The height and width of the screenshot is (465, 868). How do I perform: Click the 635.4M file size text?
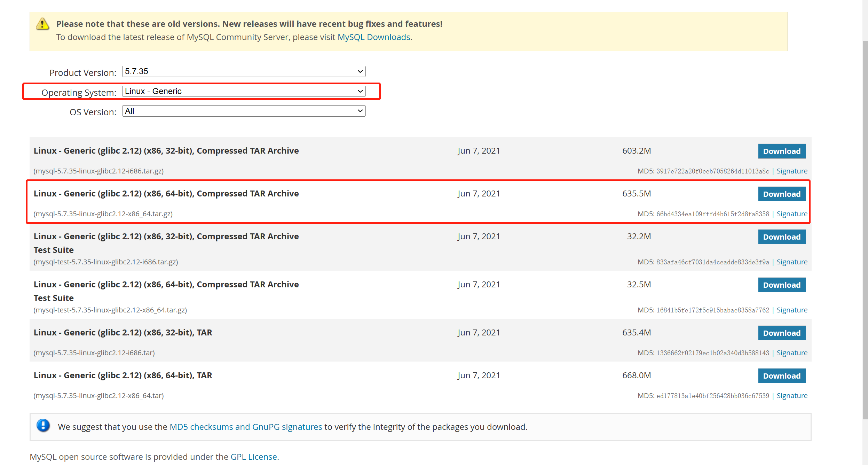[x=637, y=333]
